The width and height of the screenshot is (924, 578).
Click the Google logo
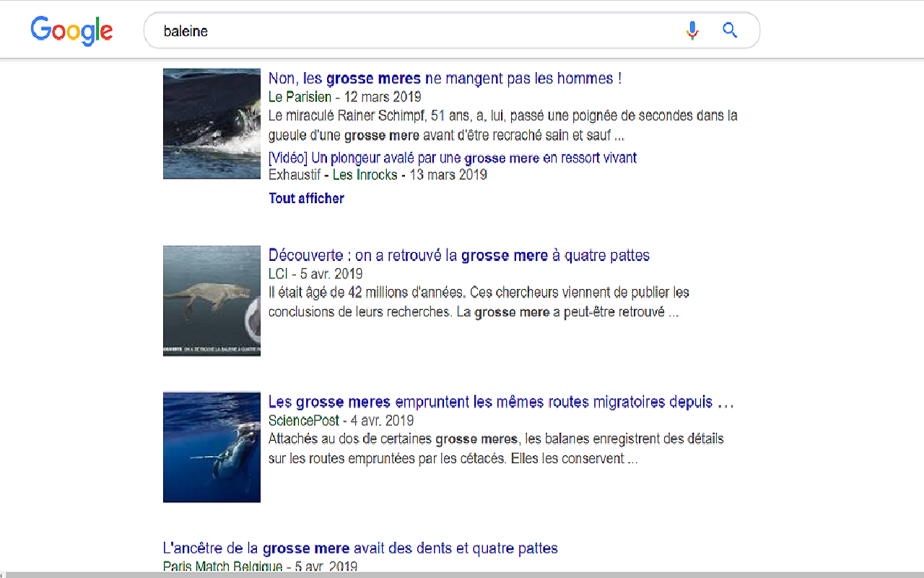point(71,31)
